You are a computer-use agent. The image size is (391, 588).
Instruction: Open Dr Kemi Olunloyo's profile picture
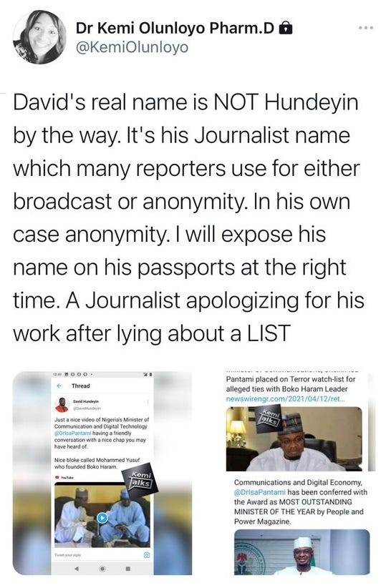(39, 37)
